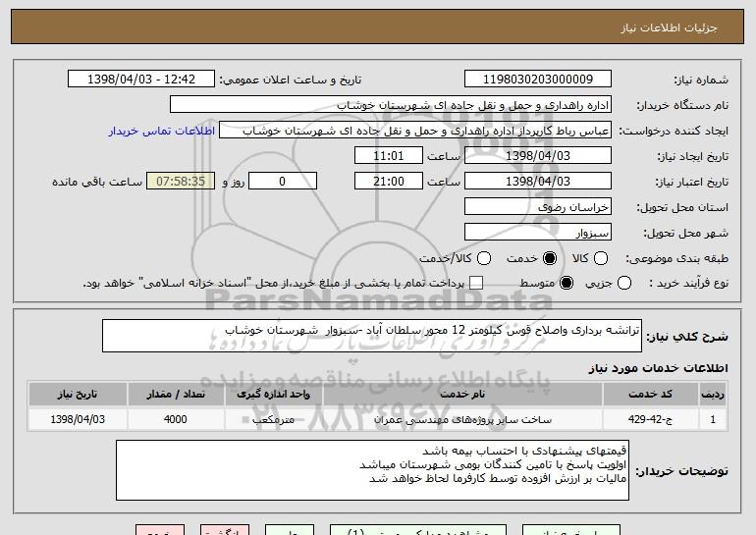
Task: Click the ردیف column header
Action: pyautogui.click(x=713, y=395)
